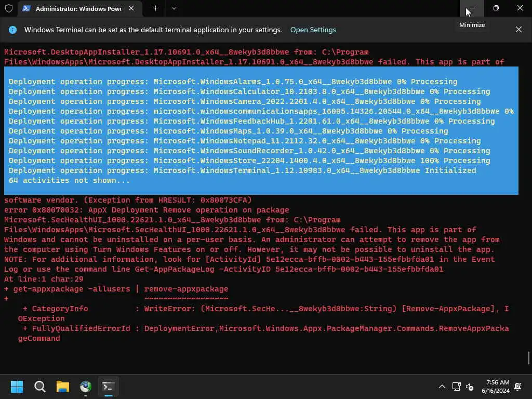This screenshot has height=399, width=532.
Task: Click the WindowsNotepad deployment progress line
Action: tap(245, 141)
